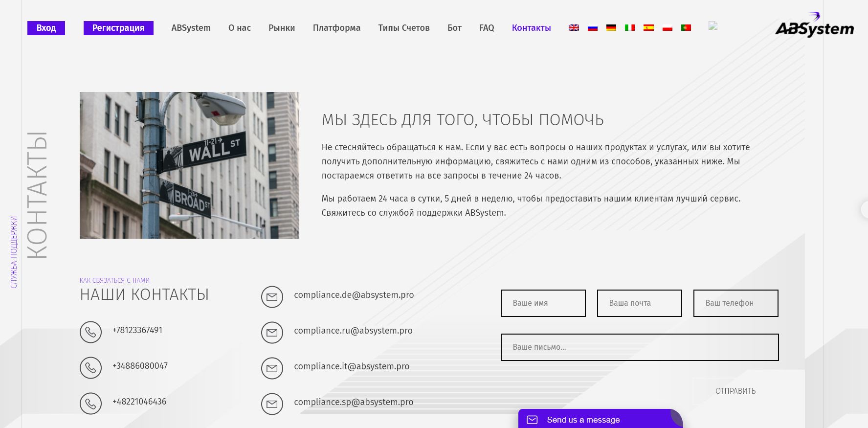The width and height of the screenshot is (868, 428).
Task: Click the phone number +78123367491
Action: [x=137, y=330]
